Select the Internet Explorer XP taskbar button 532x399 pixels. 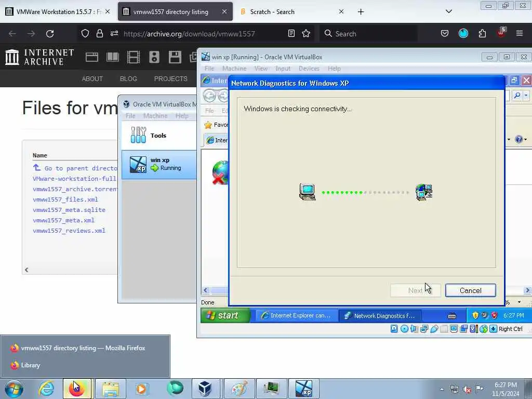296,315
